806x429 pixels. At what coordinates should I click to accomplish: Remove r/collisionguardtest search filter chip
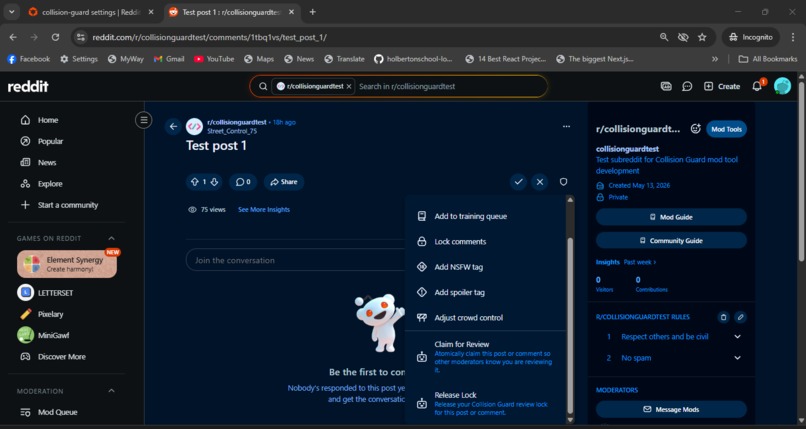click(349, 86)
